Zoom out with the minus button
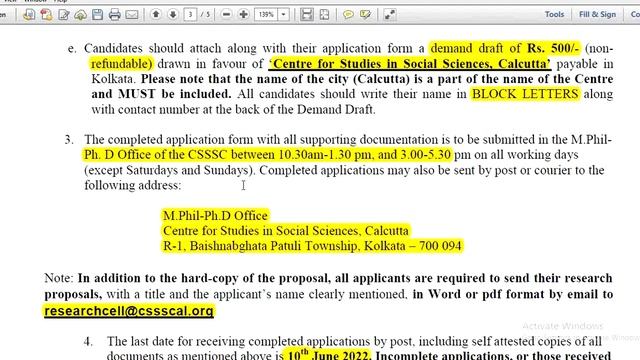Image resolution: width=640 pixels, height=360 pixels. click(x=227, y=15)
